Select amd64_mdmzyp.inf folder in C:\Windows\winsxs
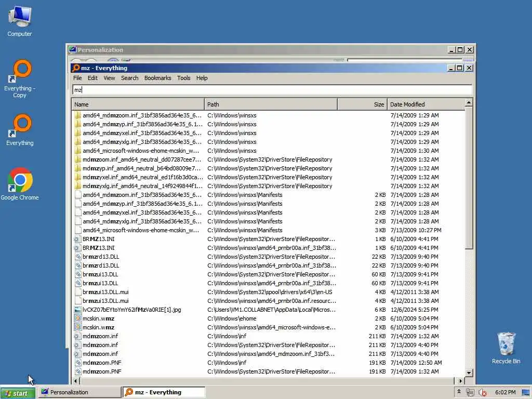 268,124
